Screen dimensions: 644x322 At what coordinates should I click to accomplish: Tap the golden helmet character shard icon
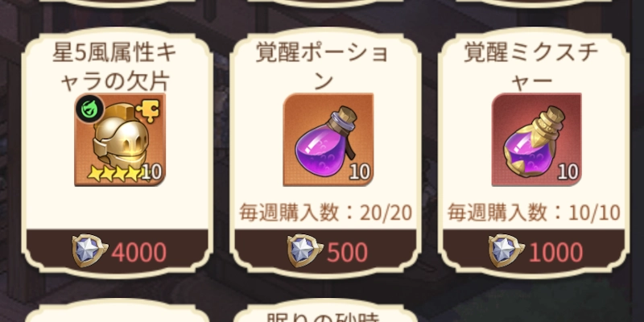point(120,139)
